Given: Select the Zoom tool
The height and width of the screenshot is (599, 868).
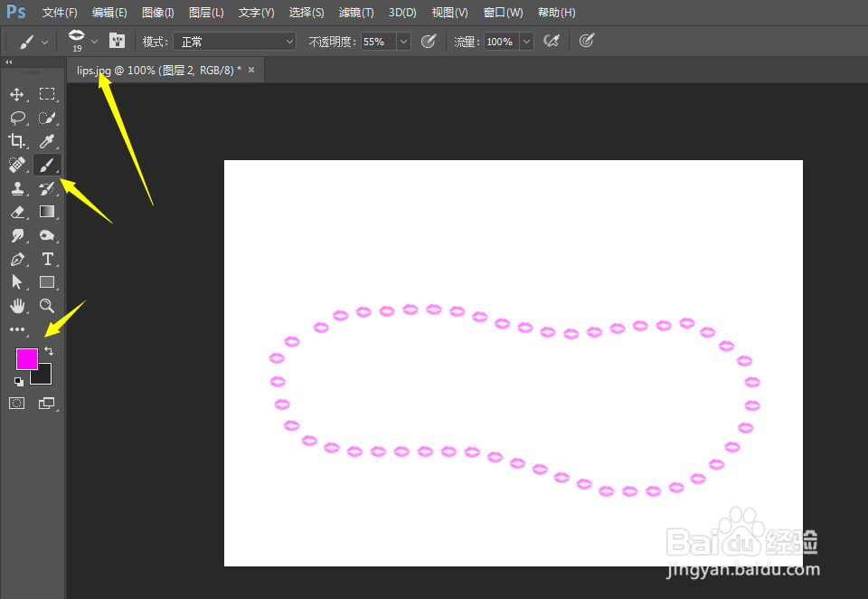Looking at the screenshot, I should click(47, 306).
